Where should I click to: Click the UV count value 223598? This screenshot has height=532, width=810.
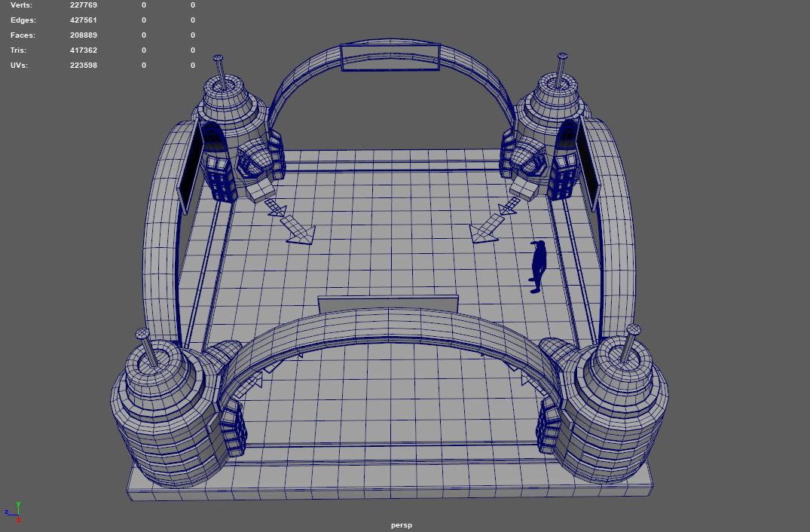tap(83, 65)
